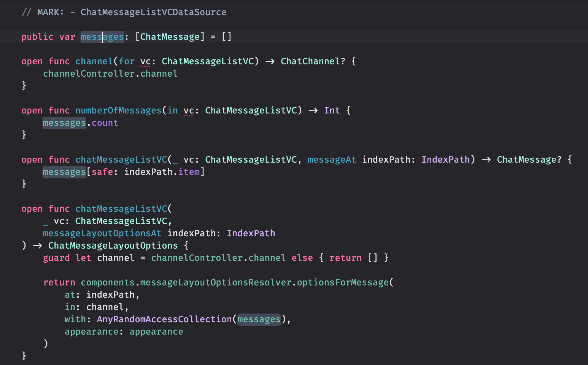
Task: Click 'channelController' in the channel function body
Action: pos(89,74)
